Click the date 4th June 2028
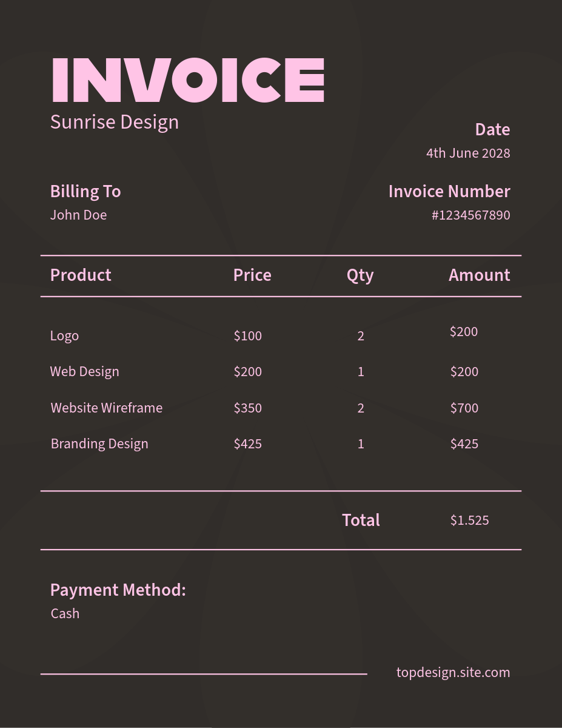The image size is (562, 728). pyautogui.click(x=467, y=153)
